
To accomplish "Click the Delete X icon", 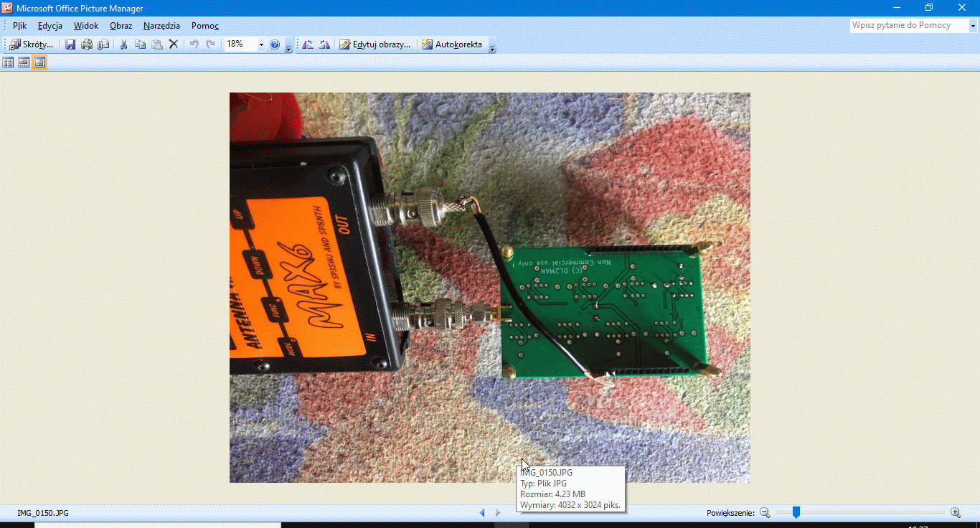I will tap(173, 44).
